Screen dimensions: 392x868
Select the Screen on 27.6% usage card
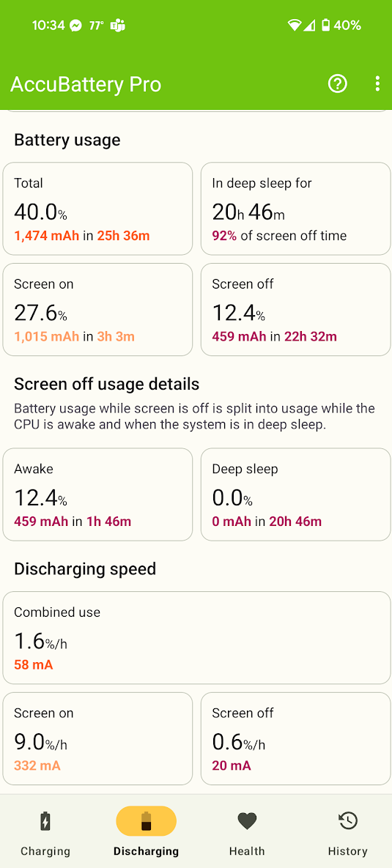pyautogui.click(x=98, y=309)
